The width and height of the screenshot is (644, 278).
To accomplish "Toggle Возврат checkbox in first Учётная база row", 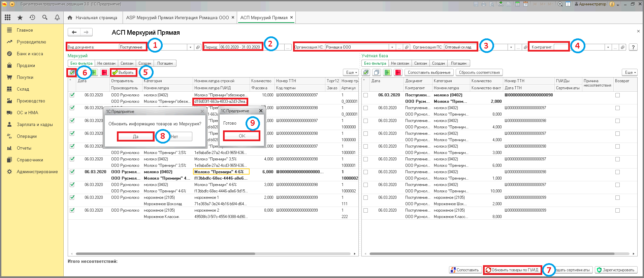I will tap(617, 95).
